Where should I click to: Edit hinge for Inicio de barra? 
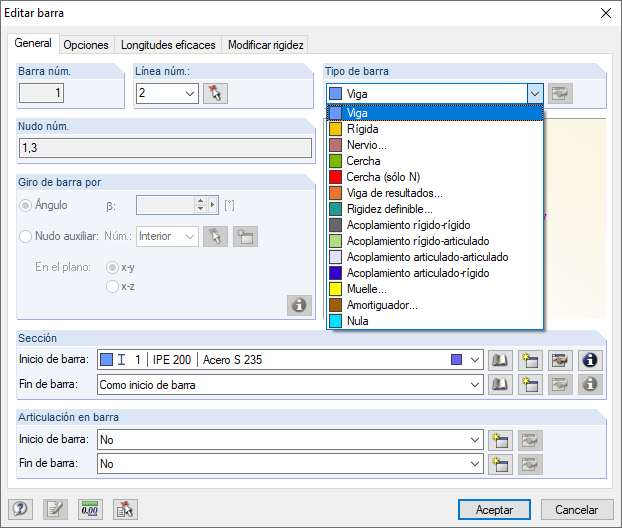point(530,440)
